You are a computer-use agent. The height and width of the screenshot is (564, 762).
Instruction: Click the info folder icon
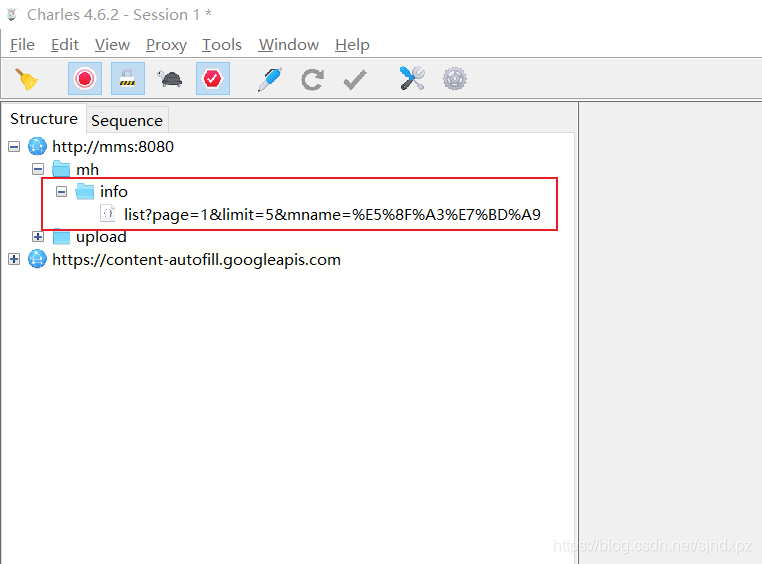coord(85,191)
